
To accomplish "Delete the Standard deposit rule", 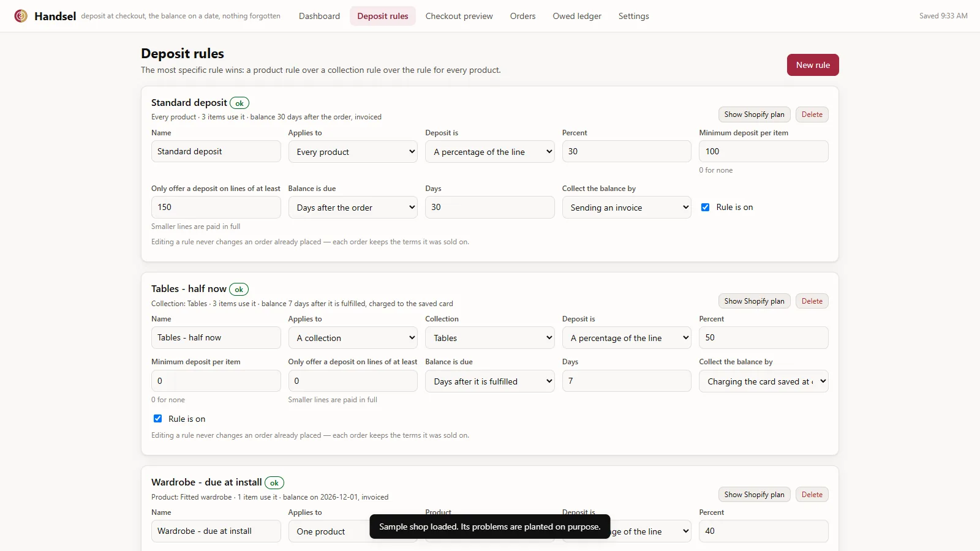I will click(x=812, y=114).
